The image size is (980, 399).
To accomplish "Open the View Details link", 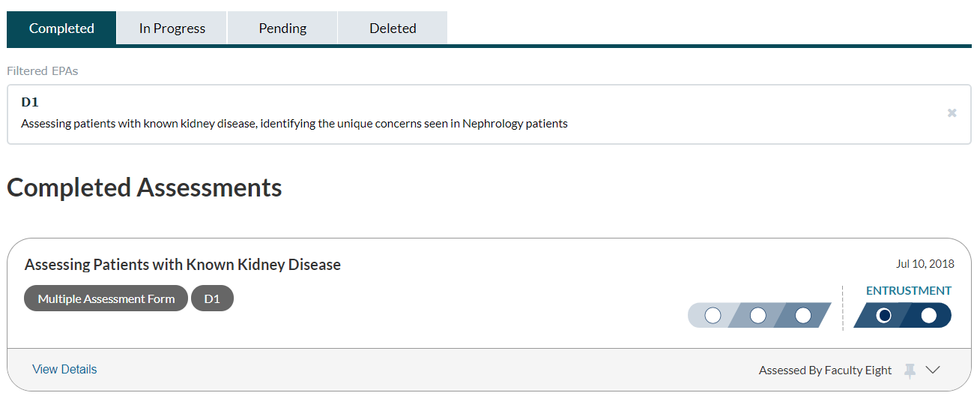I will 64,369.
